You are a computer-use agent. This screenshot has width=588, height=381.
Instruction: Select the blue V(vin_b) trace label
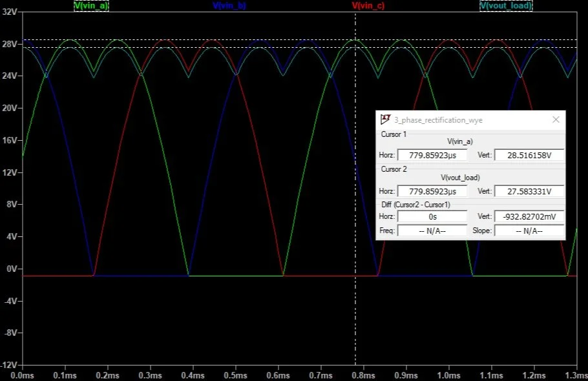pyautogui.click(x=227, y=6)
